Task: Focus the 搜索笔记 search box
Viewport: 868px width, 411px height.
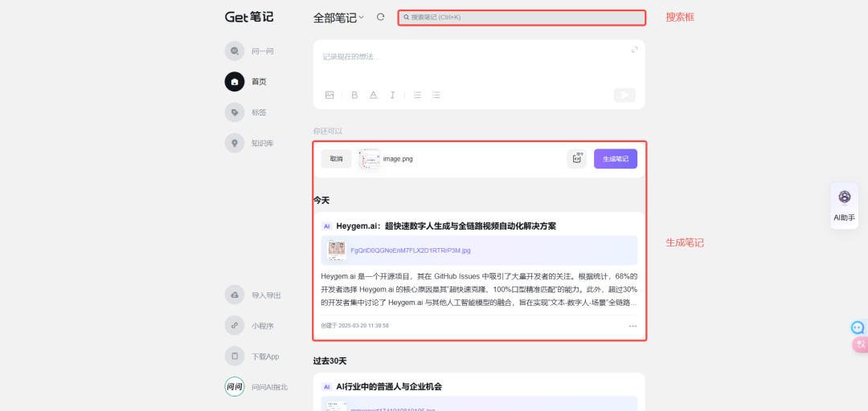Action: coord(522,18)
